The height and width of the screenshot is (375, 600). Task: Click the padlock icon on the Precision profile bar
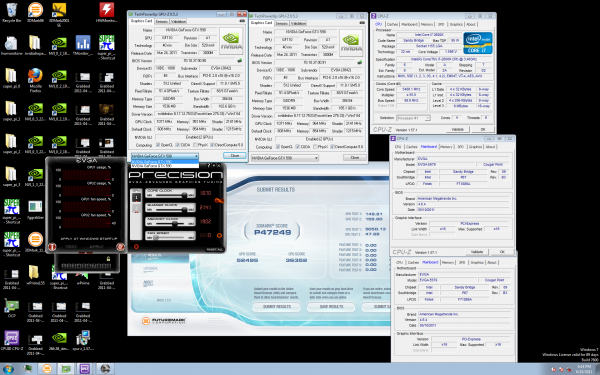coord(108,259)
